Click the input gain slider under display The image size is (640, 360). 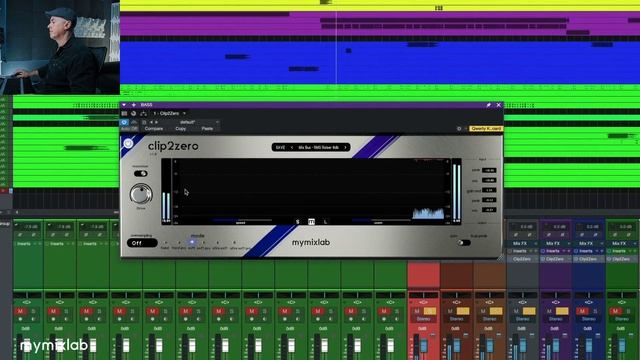tap(242, 220)
